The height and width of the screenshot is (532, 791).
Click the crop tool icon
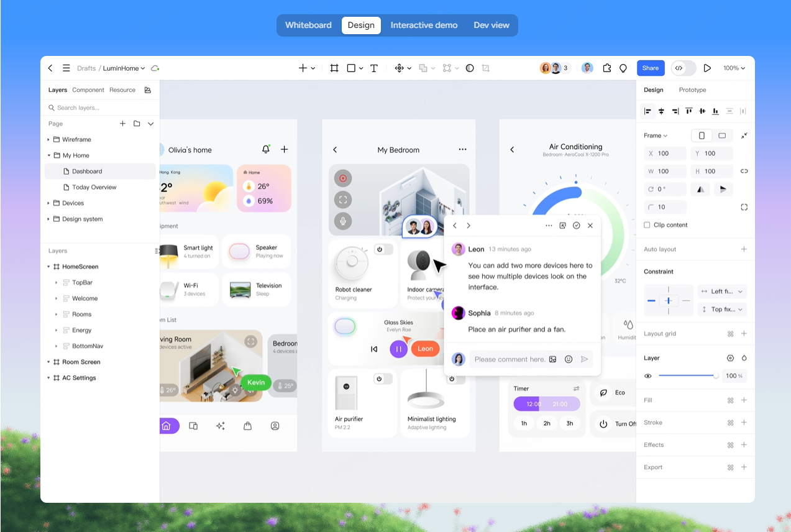pos(486,68)
